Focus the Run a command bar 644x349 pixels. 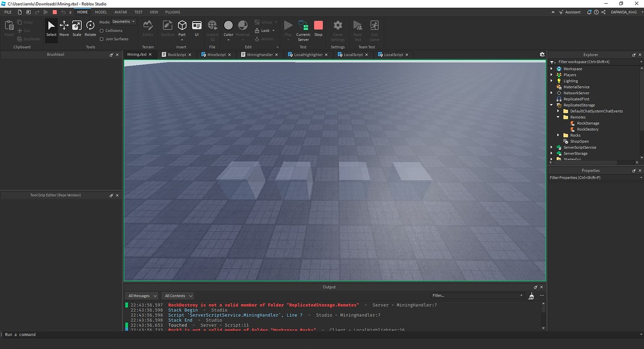click(x=322, y=335)
